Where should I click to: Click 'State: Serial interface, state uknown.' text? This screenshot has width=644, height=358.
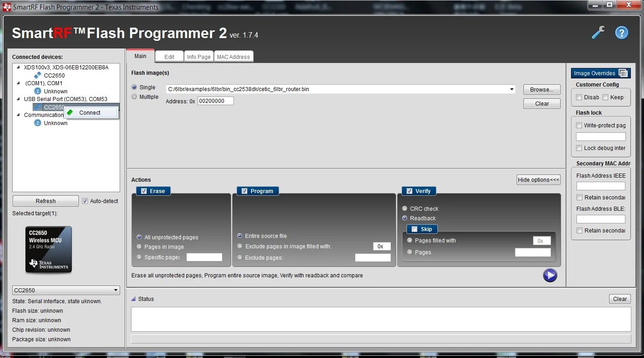(57, 301)
